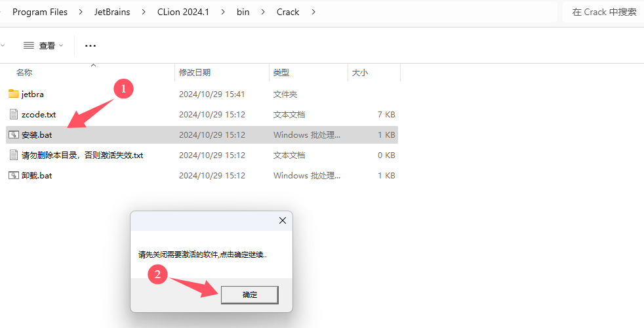
Task: Expand the chevron after JetBrains
Action: click(144, 12)
